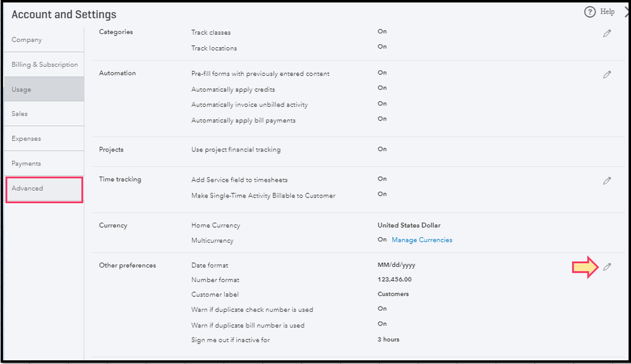Viewport: 631px width, 364px height.
Task: Open Other preferences edit pencil
Action: 607,267
